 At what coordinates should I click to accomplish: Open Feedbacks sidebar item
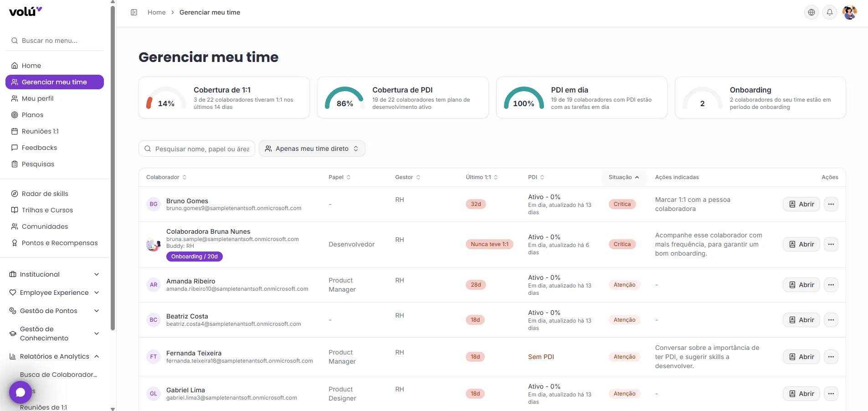coord(55,148)
